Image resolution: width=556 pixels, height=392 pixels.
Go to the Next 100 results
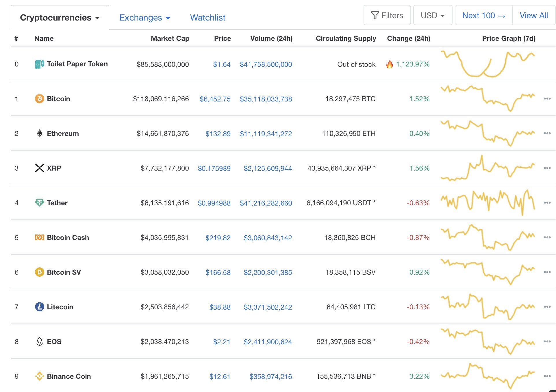point(483,15)
